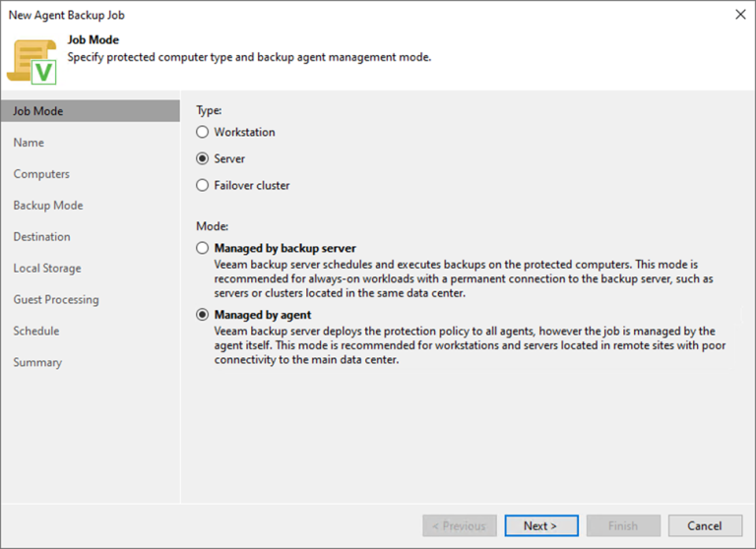Click the 'Job Mode' header title
The width and height of the screenshot is (756, 549).
pos(94,40)
